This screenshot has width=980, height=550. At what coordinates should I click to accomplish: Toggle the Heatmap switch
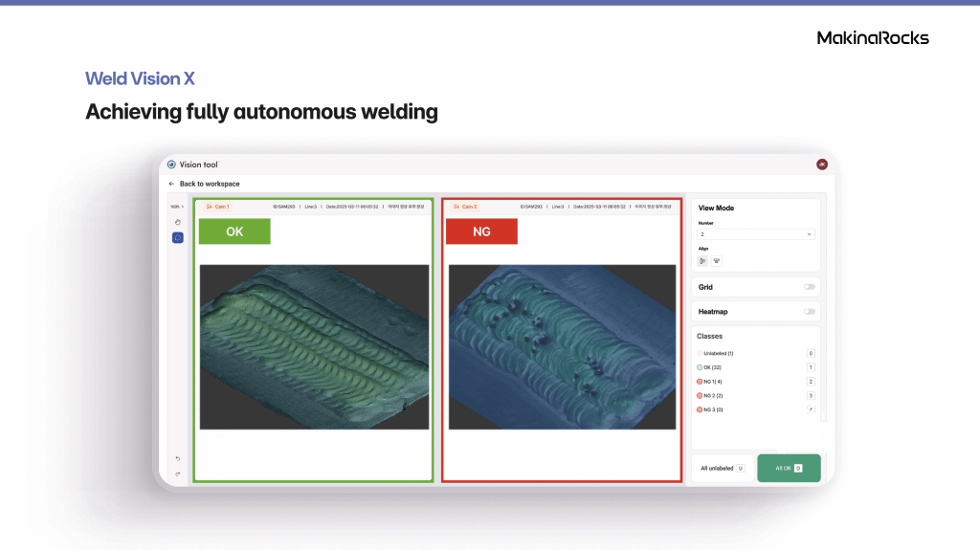tap(810, 311)
